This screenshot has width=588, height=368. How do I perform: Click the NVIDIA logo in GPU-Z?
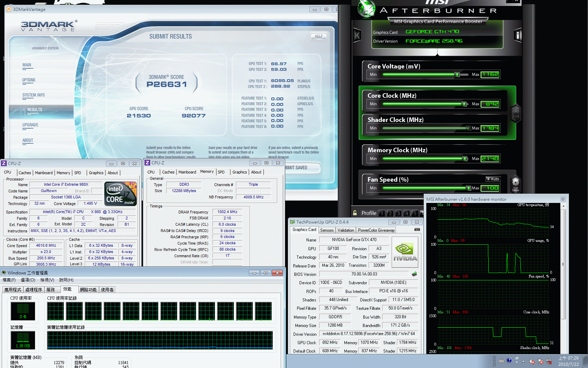405,253
